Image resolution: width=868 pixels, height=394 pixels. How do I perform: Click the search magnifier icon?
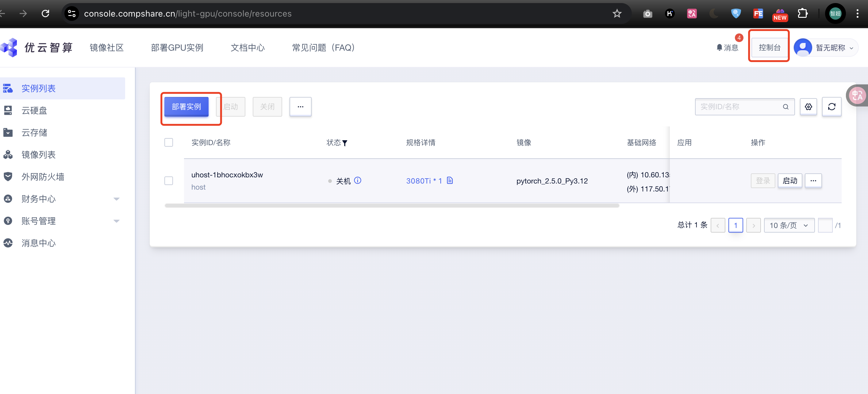(x=785, y=107)
